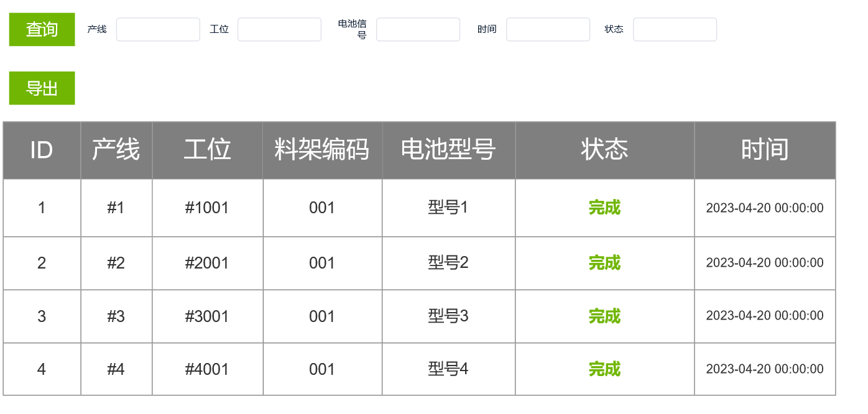The height and width of the screenshot is (414, 868).
Task: Click the 电池信号 input field
Action: pos(418,29)
